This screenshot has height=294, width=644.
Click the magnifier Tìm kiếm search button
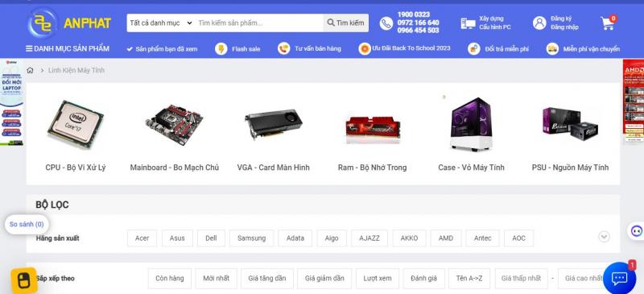coord(346,23)
